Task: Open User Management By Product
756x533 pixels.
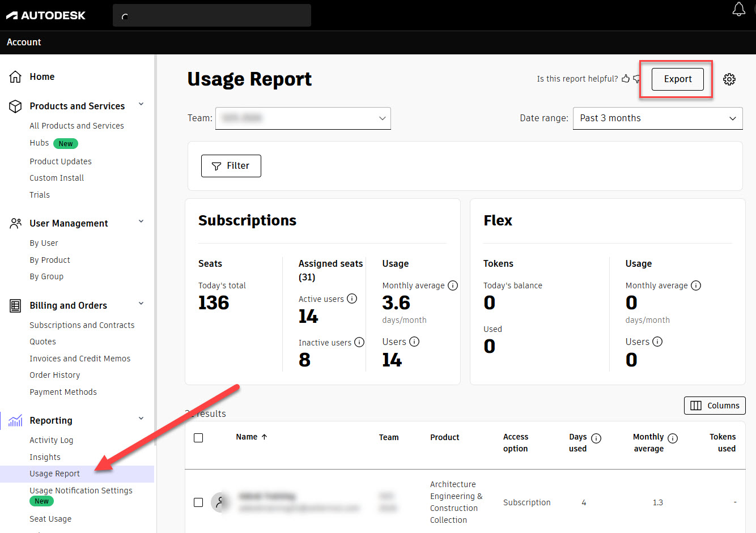Action: pyautogui.click(x=50, y=260)
